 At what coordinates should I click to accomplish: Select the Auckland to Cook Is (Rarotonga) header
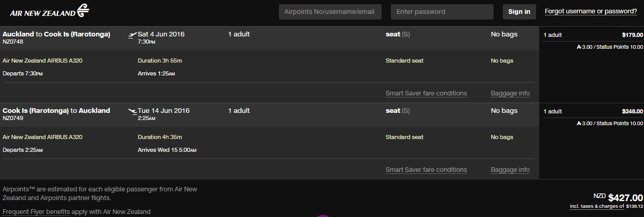coord(56,34)
